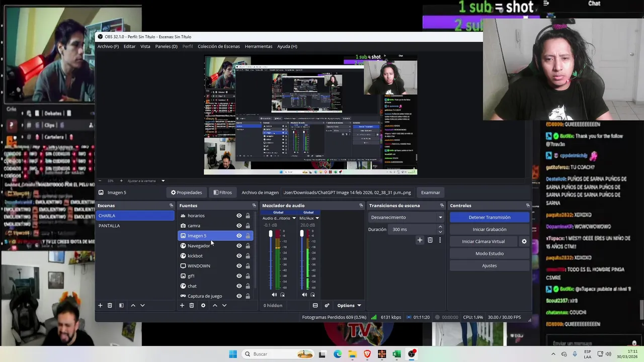The width and height of the screenshot is (644, 362).
Task: Hide the camra source
Action: click(239, 226)
